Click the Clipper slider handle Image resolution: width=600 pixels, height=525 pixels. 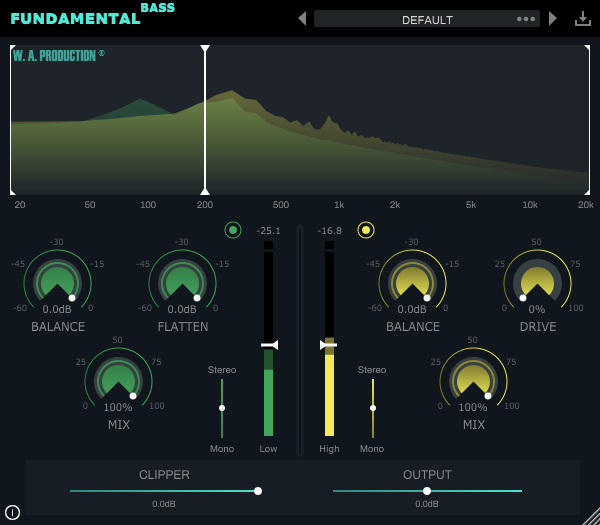[x=258, y=491]
